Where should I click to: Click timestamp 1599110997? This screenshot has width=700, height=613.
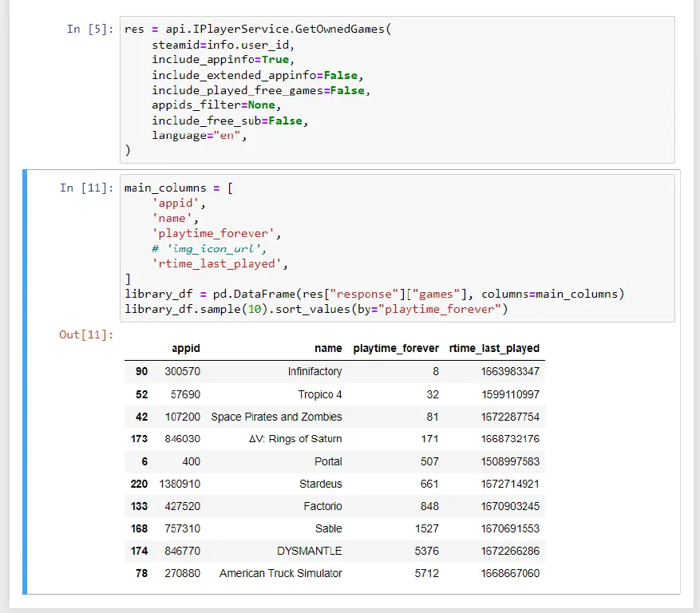pyautogui.click(x=511, y=394)
